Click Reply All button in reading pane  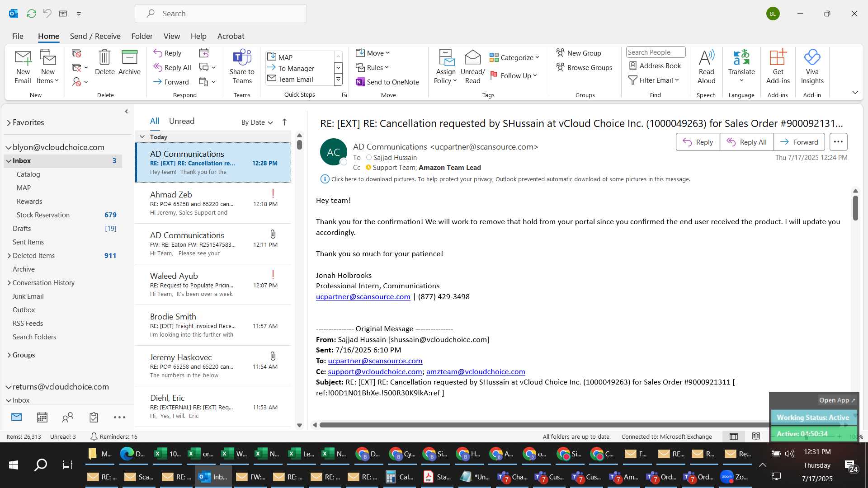click(x=746, y=142)
